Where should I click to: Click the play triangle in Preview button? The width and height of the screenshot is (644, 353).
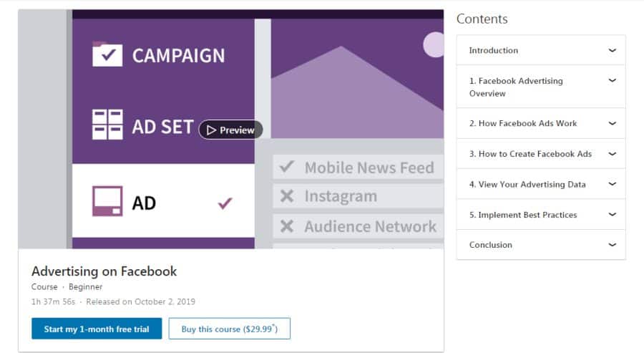click(x=211, y=130)
